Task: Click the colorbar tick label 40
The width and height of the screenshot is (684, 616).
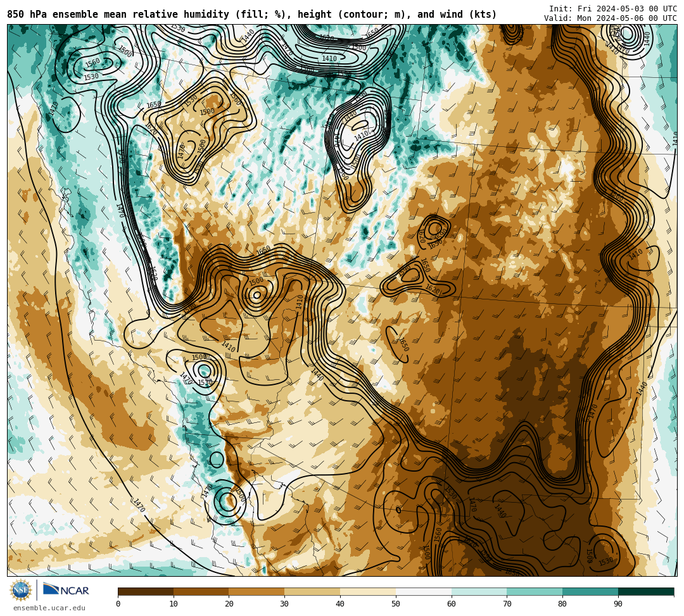Action: tap(340, 604)
